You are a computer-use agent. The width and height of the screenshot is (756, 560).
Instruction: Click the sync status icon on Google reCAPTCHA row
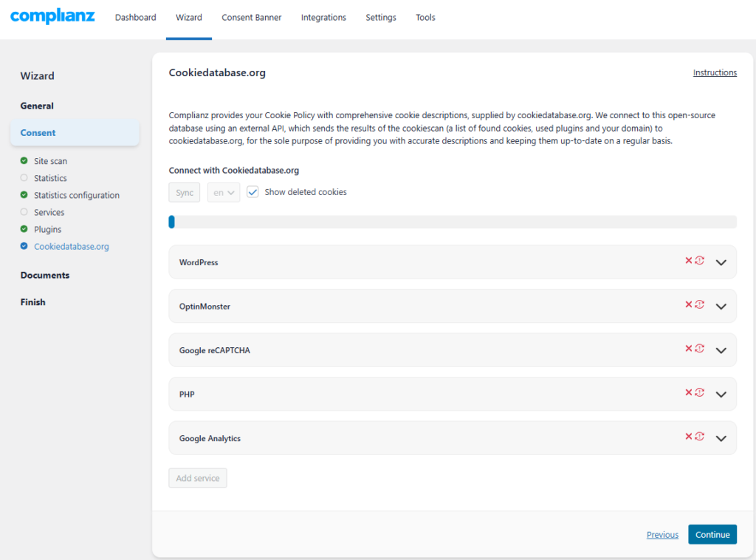700,348
